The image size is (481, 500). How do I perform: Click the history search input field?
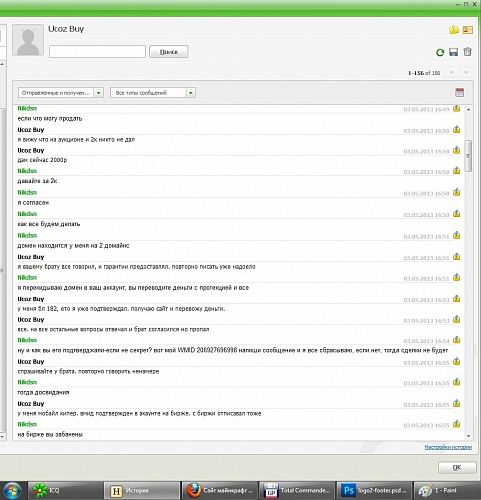97,52
